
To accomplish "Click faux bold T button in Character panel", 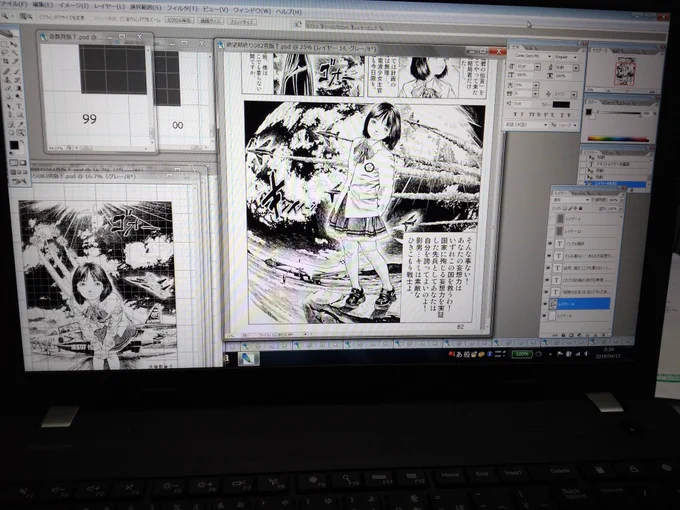I will [x=515, y=114].
